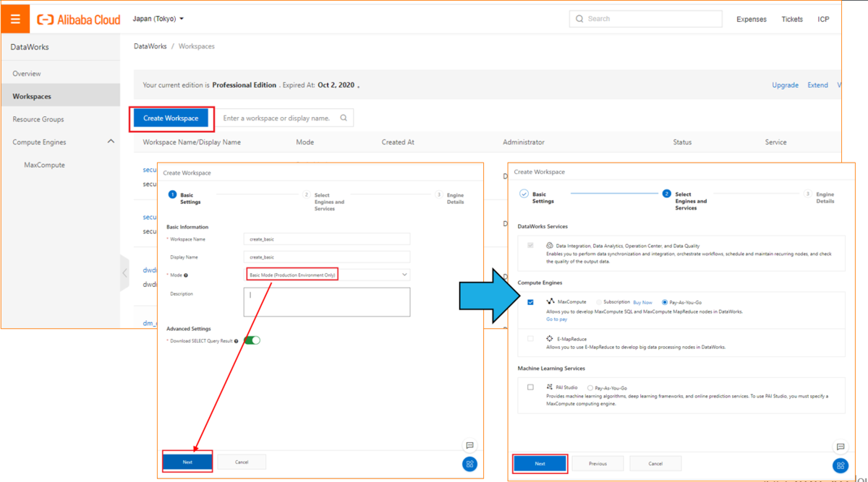The image size is (868, 482).
Task: Open the feedback chat icon in Engines dialog
Action: tap(840, 447)
